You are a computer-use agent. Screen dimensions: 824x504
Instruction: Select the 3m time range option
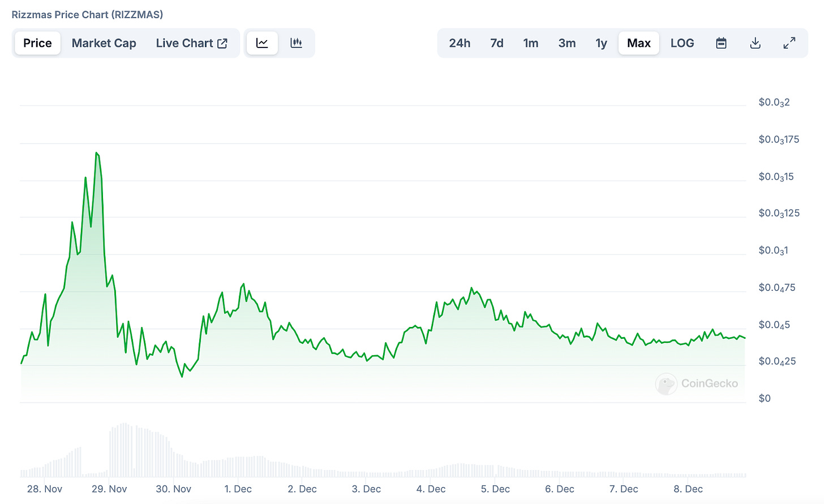566,42
